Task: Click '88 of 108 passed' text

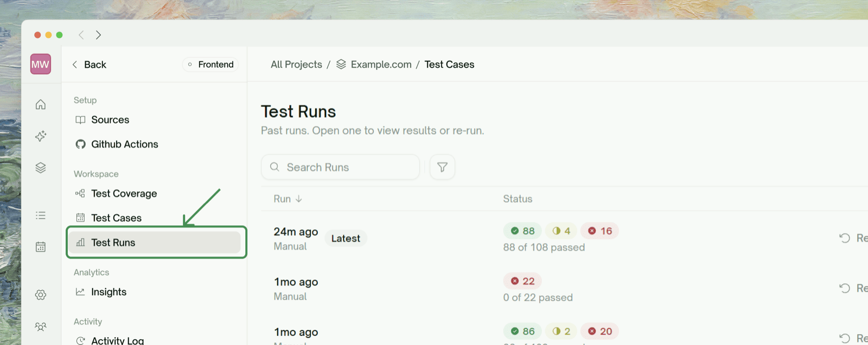Action: tap(544, 247)
